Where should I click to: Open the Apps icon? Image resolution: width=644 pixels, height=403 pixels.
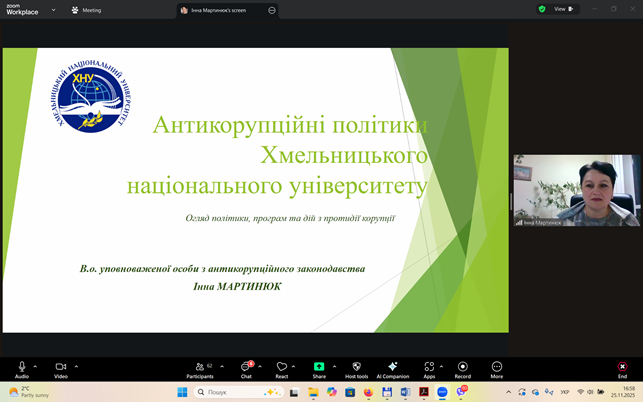[x=428, y=367]
